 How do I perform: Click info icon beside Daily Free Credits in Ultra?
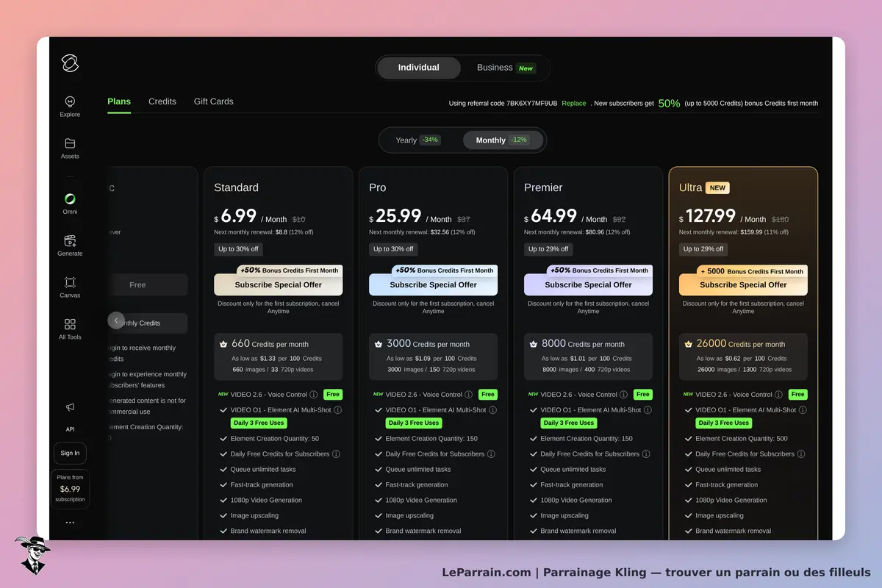802,454
